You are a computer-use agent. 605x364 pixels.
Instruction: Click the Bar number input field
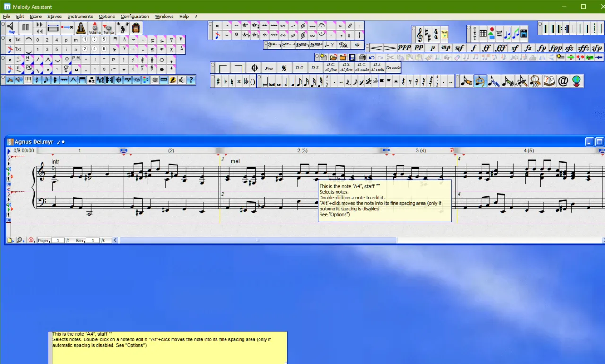pyautogui.click(x=93, y=241)
